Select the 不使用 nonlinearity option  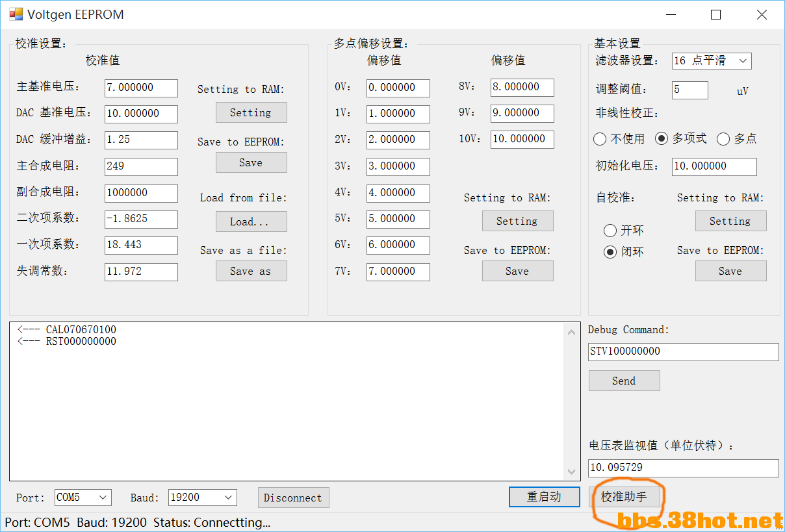[619, 139]
